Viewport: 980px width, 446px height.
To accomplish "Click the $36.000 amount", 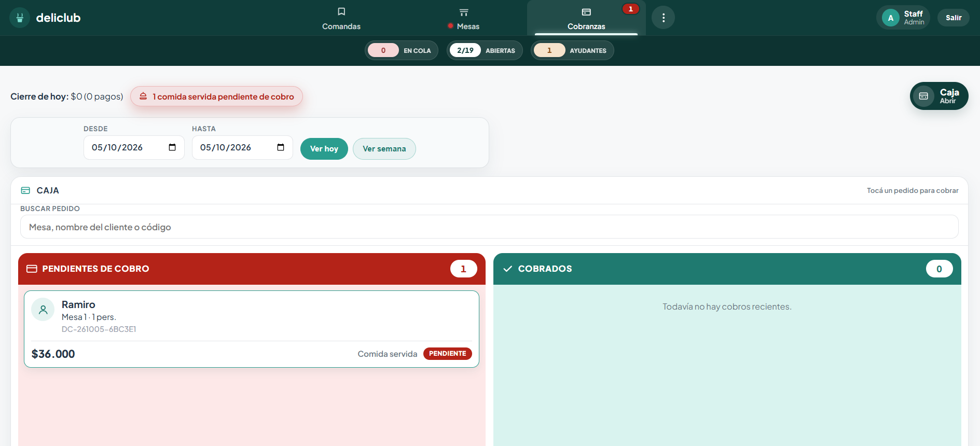I will coord(53,354).
